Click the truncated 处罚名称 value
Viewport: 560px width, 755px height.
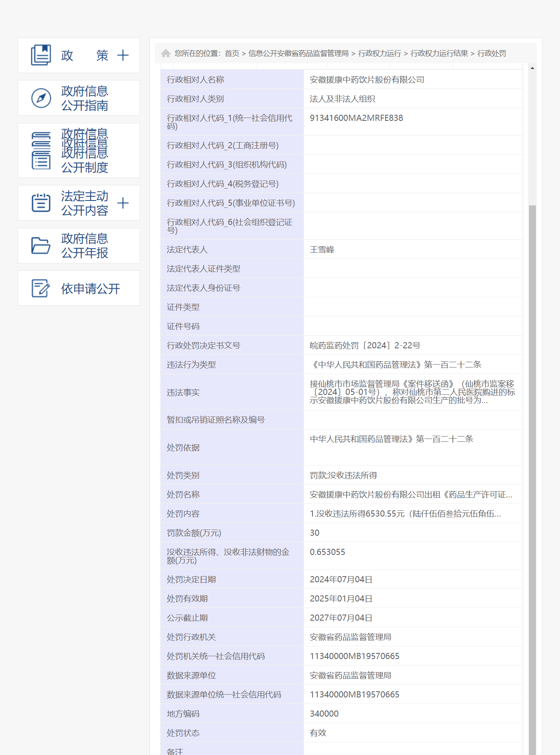[x=411, y=494]
